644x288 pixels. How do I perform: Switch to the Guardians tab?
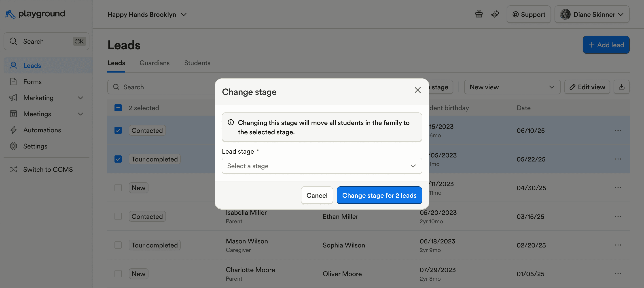(x=154, y=63)
